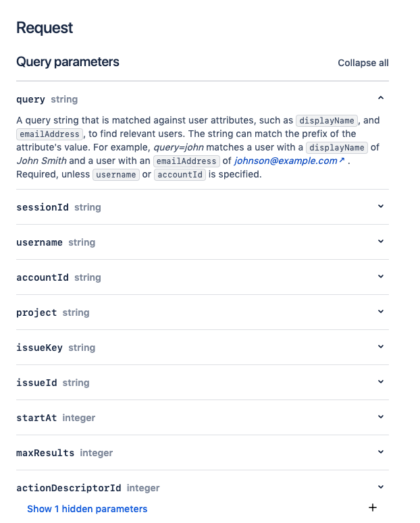420x523 pixels.
Task: Expand the sessionId parameter chevron
Action: pos(381,207)
